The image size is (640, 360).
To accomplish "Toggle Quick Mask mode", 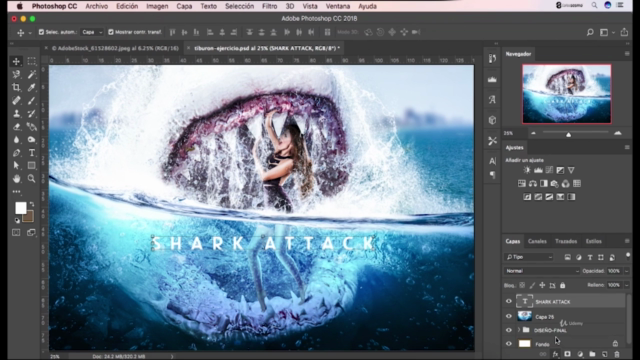I will pos(16,233).
